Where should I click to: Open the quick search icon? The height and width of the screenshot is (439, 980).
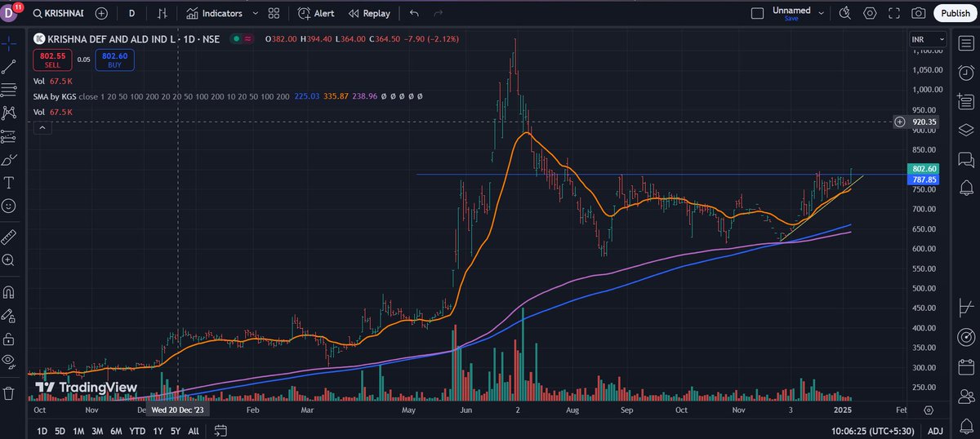pyautogui.click(x=845, y=13)
